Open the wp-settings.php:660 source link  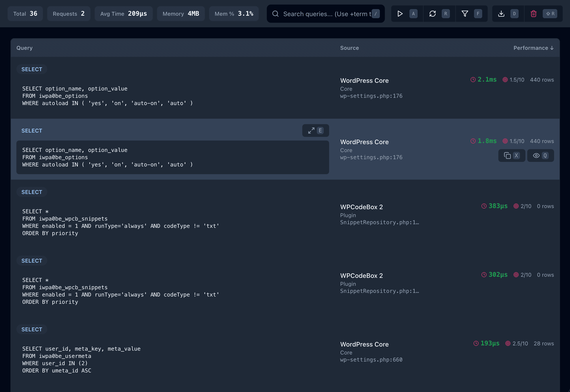coord(371,359)
